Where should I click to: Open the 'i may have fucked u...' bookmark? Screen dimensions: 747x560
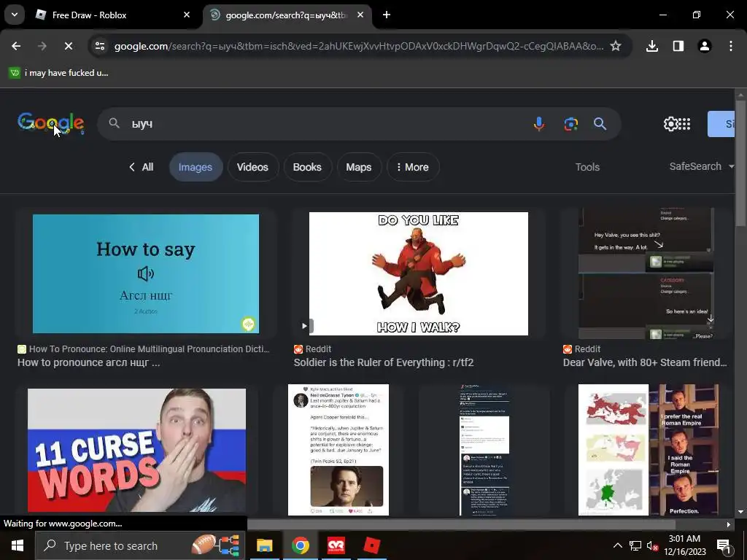tap(59, 73)
